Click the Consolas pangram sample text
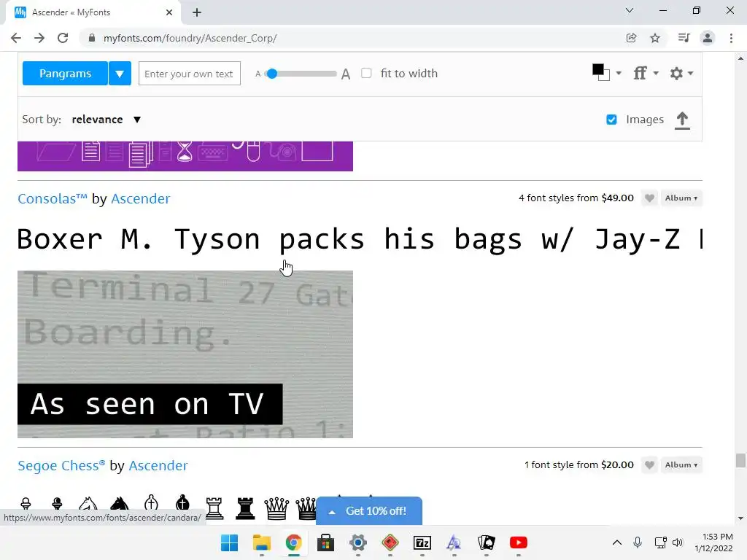747x560 pixels. tap(360, 239)
